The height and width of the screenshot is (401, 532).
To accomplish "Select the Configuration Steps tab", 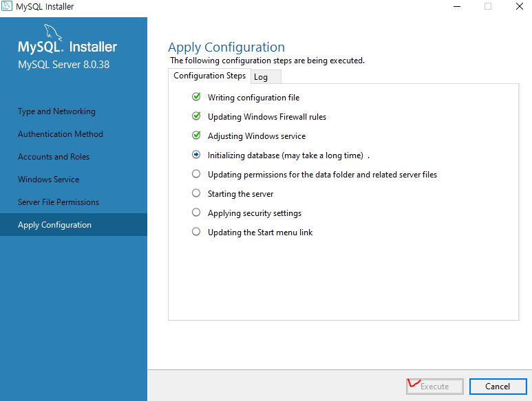I will [x=209, y=76].
